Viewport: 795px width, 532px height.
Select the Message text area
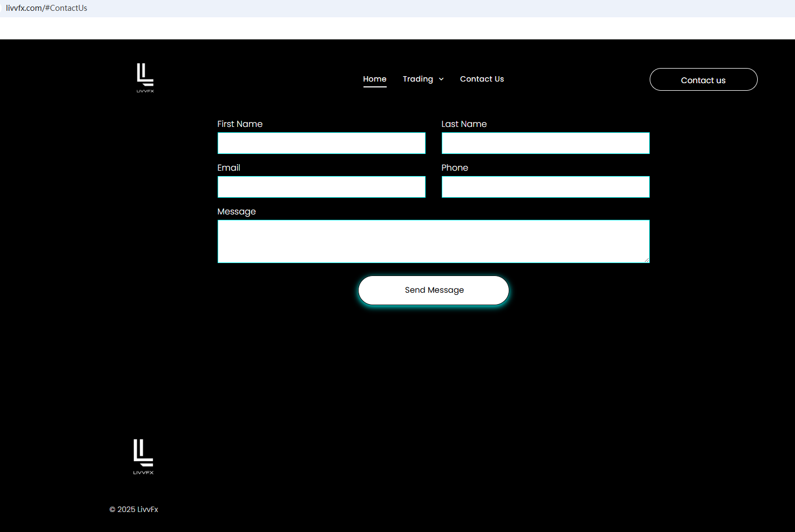[434, 241]
